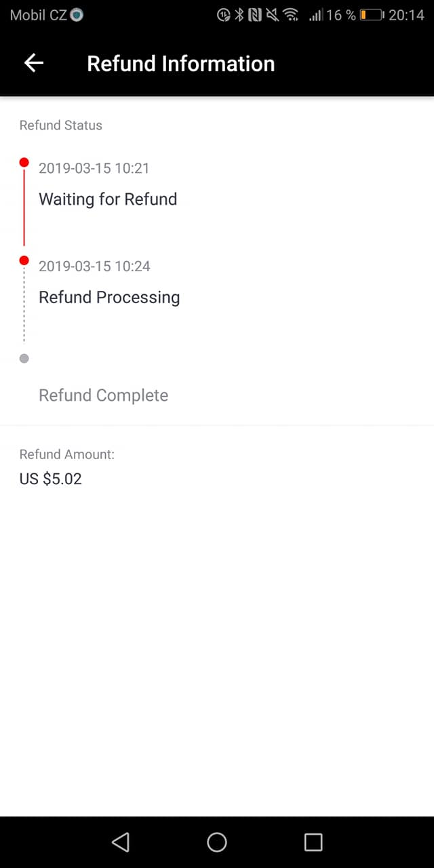Viewport: 434px width, 868px height.
Task: Tap the back arrow in the header
Action: tap(34, 63)
